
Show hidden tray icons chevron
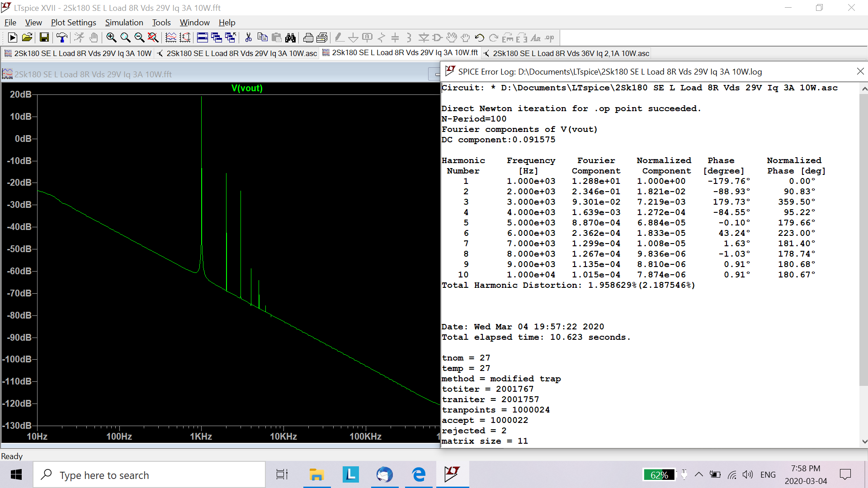pos(698,475)
